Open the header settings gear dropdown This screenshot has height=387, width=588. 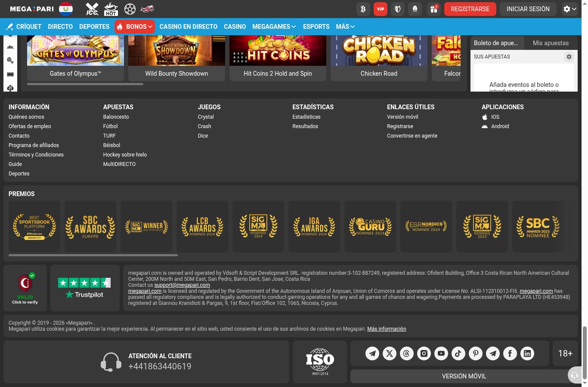[570, 9]
